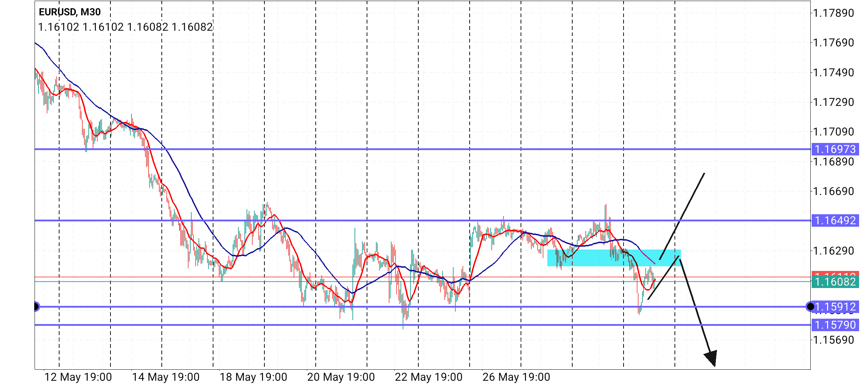This screenshot has height=385, width=868.
Task: Click the EURUSD, M30 chart title
Action: click(70, 12)
